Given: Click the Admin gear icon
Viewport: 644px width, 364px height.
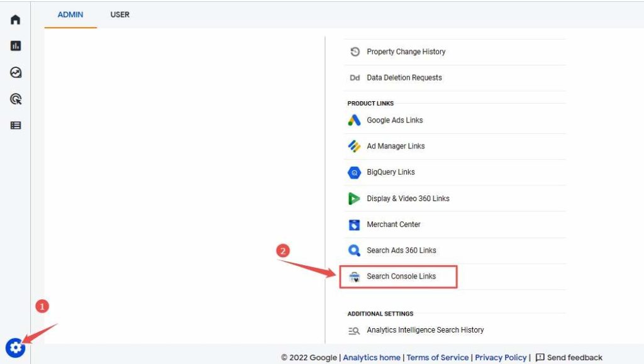Looking at the screenshot, I should [x=15, y=348].
